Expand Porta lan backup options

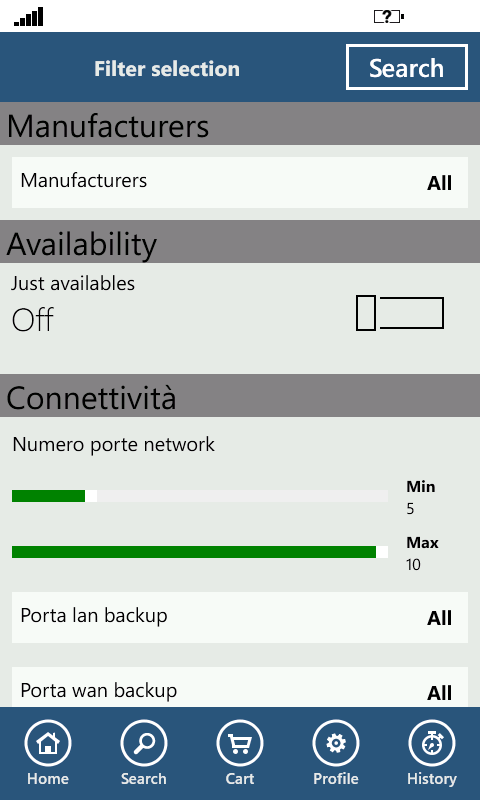click(240, 617)
